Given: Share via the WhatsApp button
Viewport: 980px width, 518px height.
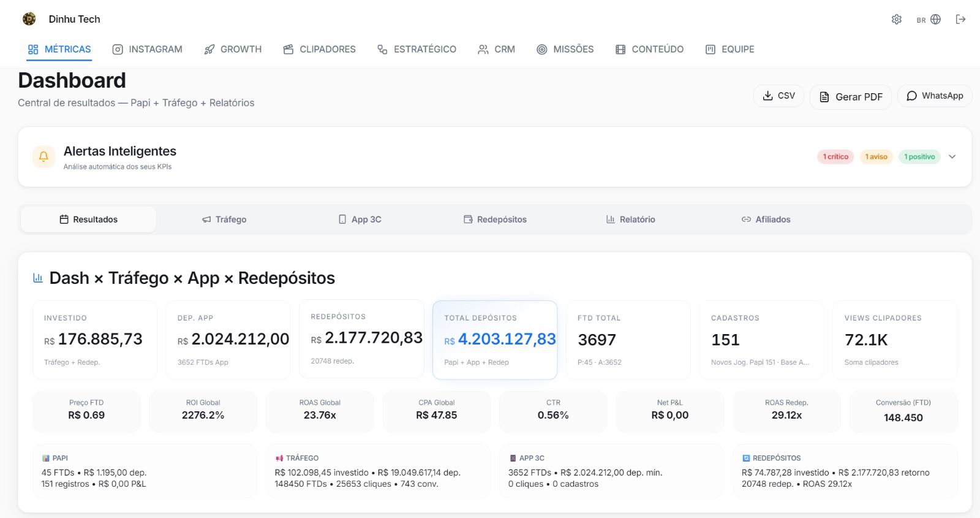Looking at the screenshot, I should click(935, 96).
